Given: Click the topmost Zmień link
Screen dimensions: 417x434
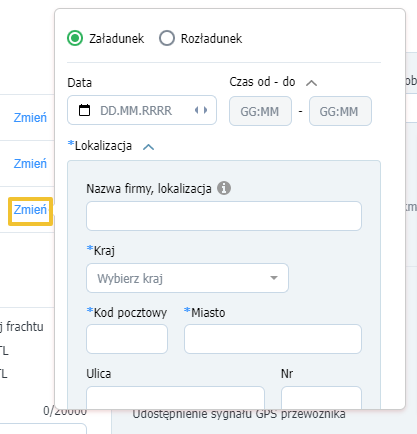Looking at the screenshot, I should pos(30,118).
